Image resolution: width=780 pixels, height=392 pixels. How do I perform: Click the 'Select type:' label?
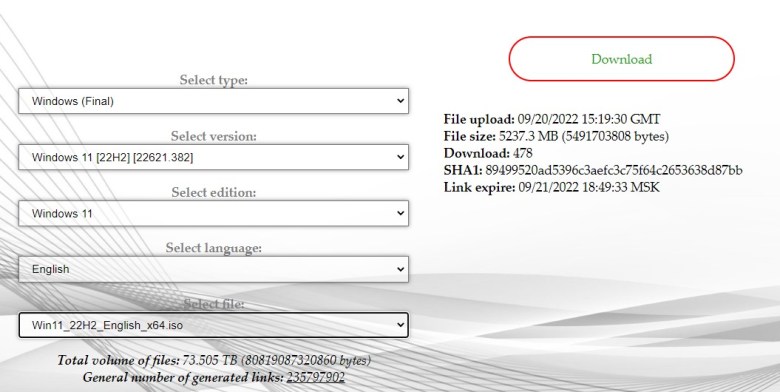213,80
